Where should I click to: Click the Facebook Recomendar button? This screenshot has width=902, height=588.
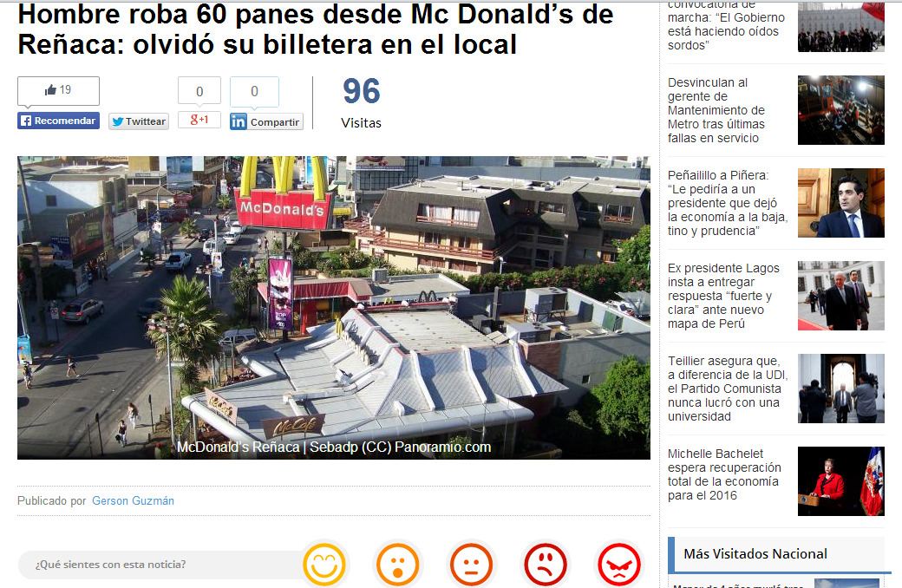pos(58,121)
